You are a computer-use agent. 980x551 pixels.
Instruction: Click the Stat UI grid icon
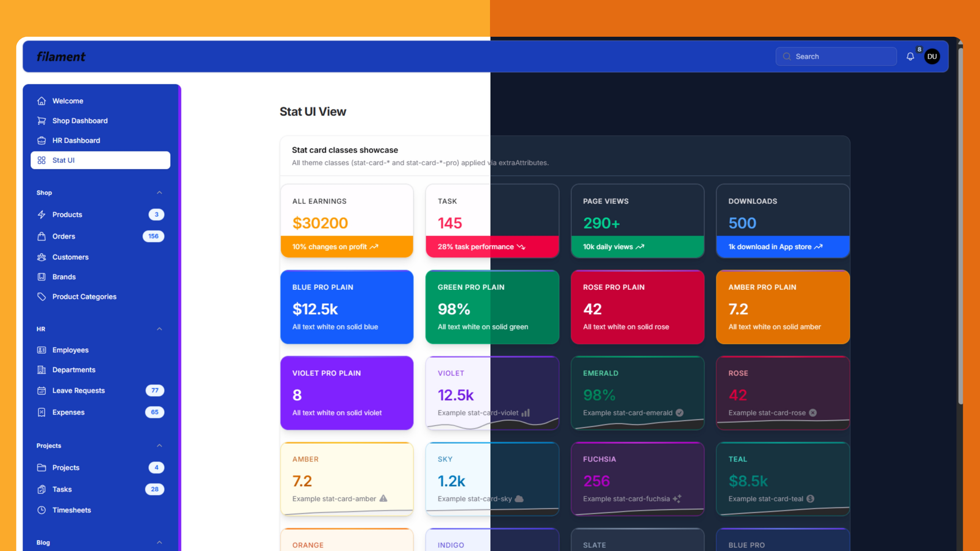coord(41,160)
